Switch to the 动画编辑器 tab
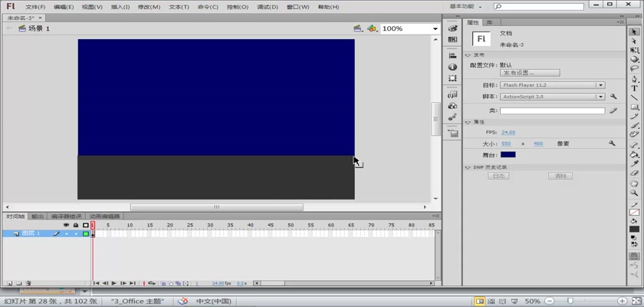 105,216
